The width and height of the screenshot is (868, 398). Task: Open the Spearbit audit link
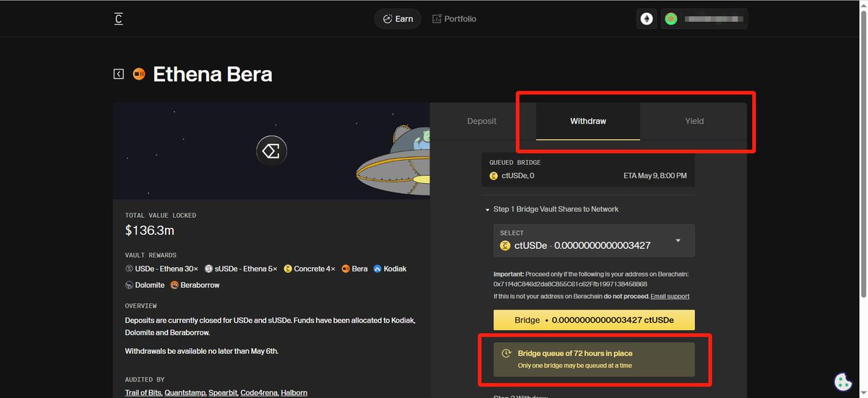click(222, 393)
